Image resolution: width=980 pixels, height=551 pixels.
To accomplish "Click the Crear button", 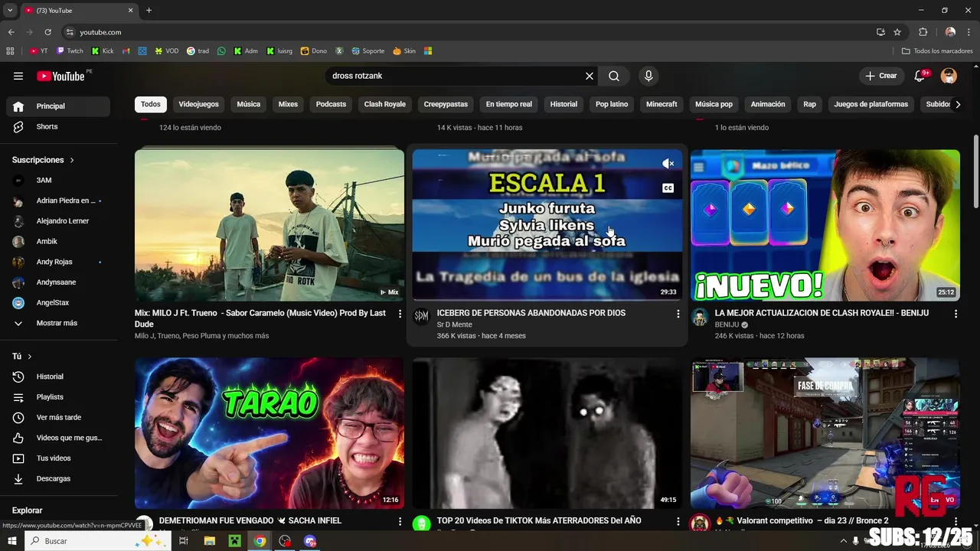I will pyautogui.click(x=880, y=76).
